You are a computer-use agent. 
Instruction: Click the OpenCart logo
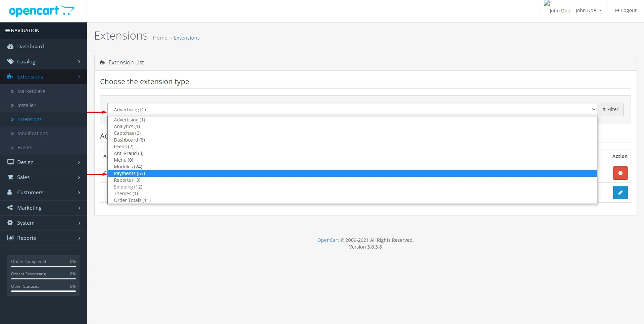[x=42, y=11]
